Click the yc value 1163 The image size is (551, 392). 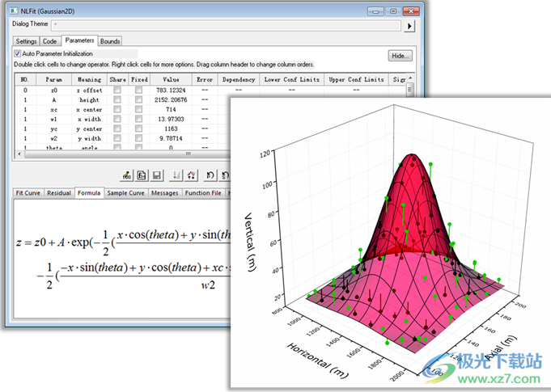[171, 129]
